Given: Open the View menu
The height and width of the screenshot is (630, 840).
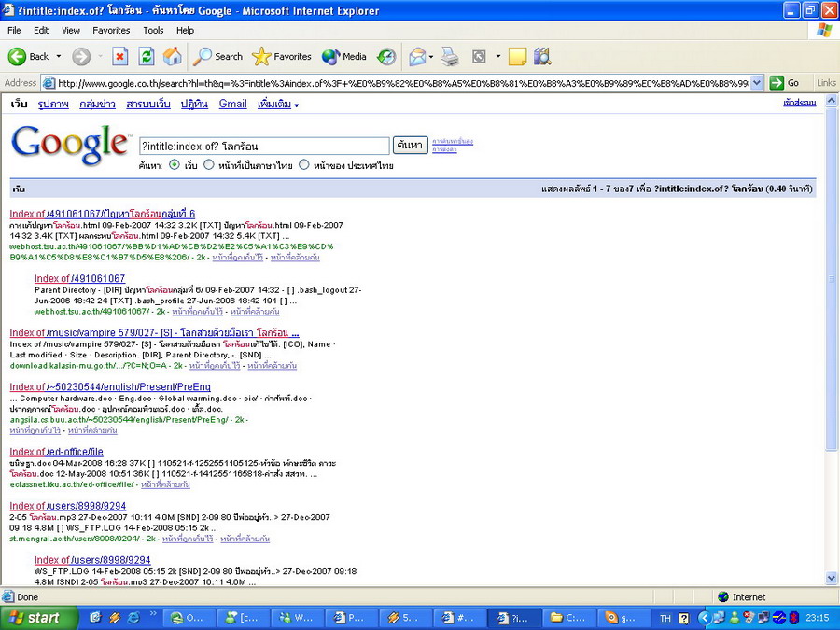Looking at the screenshot, I should (x=70, y=31).
